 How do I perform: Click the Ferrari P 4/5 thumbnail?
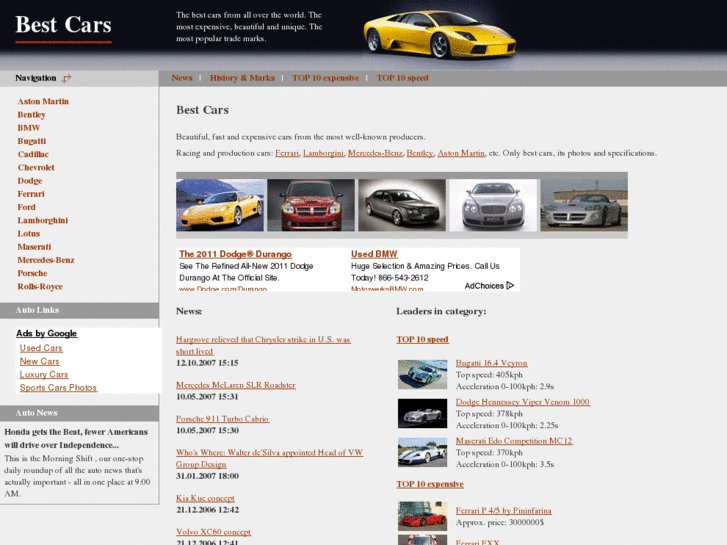click(x=422, y=516)
